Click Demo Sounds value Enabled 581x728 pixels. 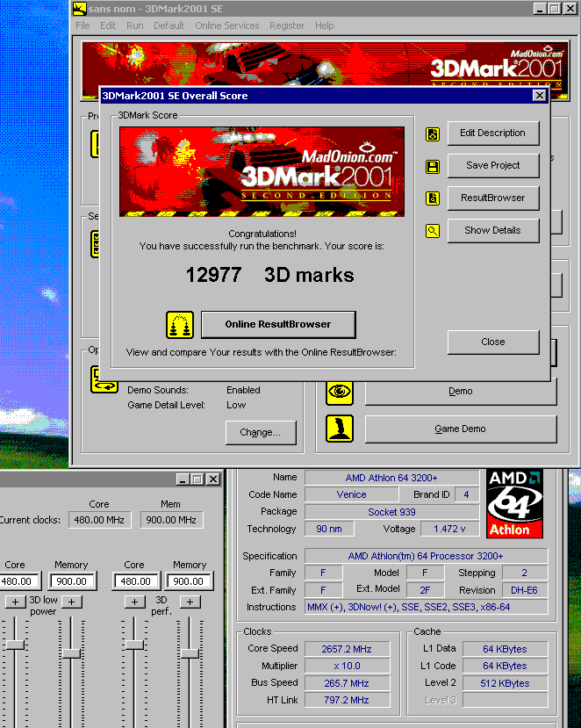(243, 390)
